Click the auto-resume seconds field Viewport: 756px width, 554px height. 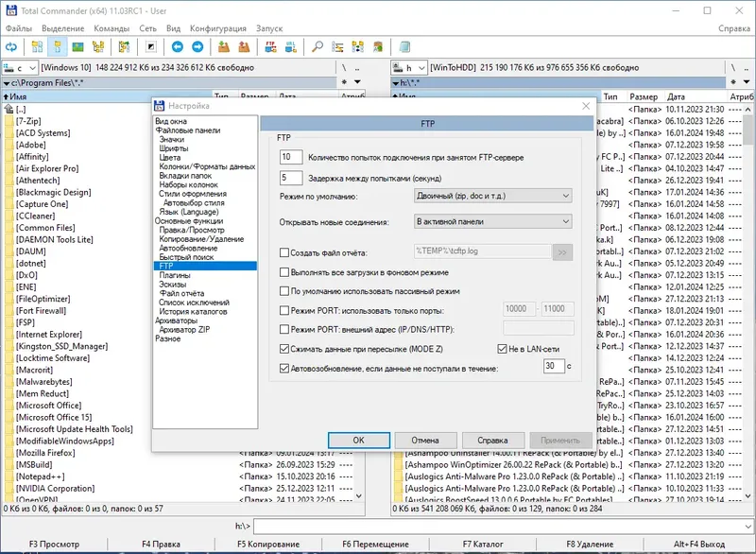[x=554, y=366]
